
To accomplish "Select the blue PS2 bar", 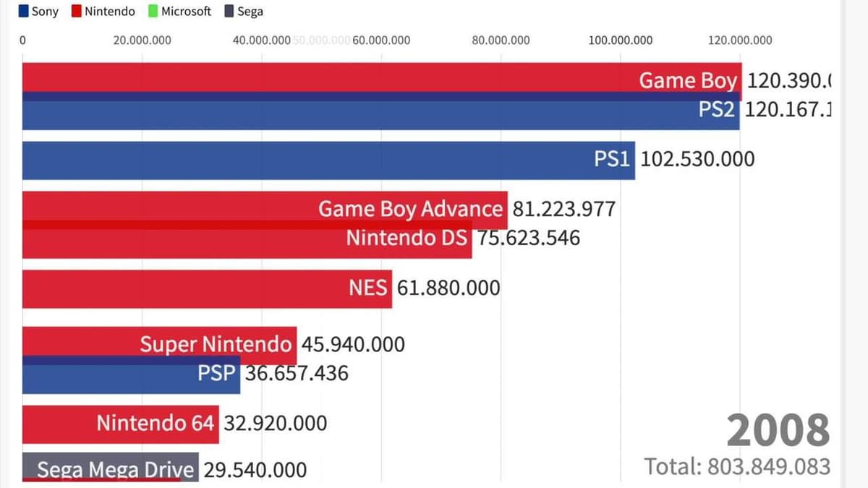I will [x=362, y=114].
